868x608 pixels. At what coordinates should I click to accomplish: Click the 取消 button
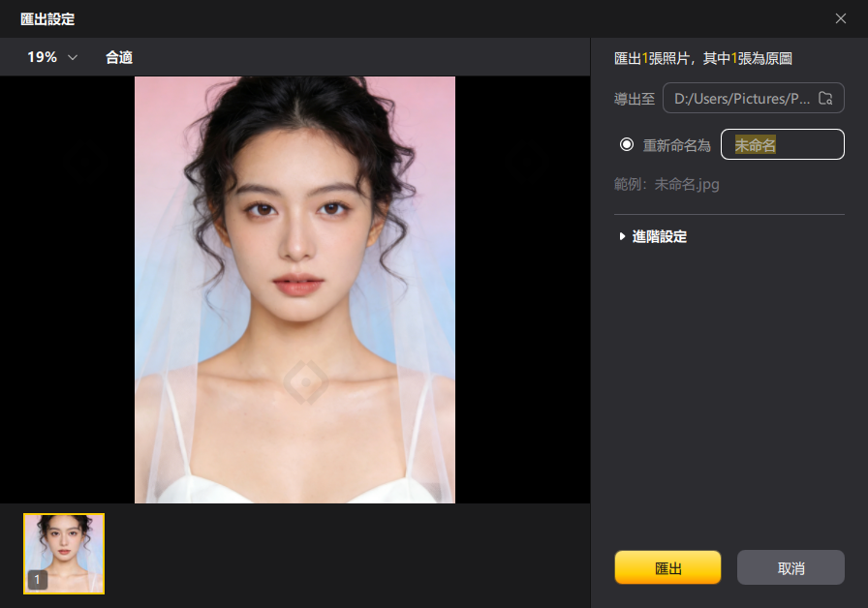[x=790, y=567]
